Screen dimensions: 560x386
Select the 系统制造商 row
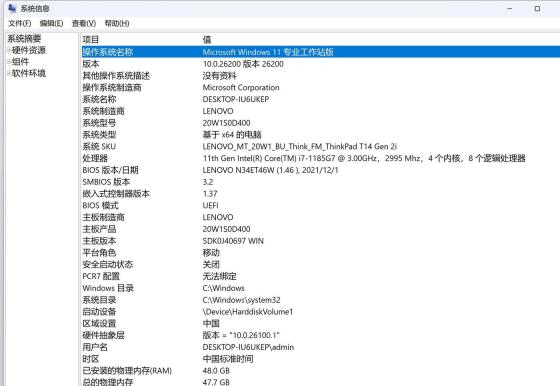321,111
